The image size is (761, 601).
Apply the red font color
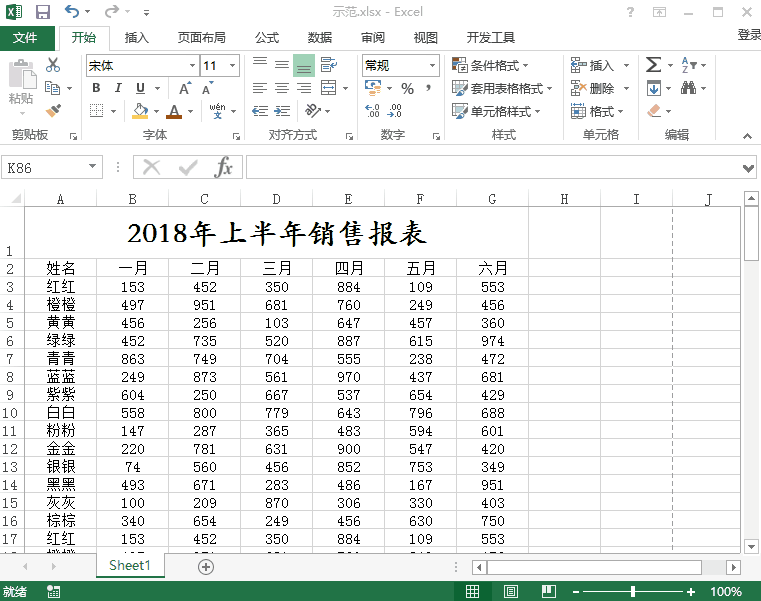pyautogui.click(x=174, y=111)
